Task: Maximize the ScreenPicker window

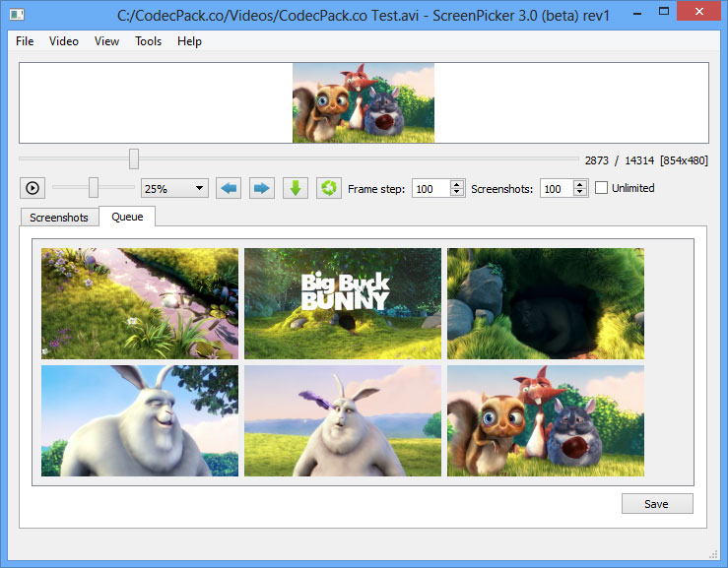Action: pos(664,12)
